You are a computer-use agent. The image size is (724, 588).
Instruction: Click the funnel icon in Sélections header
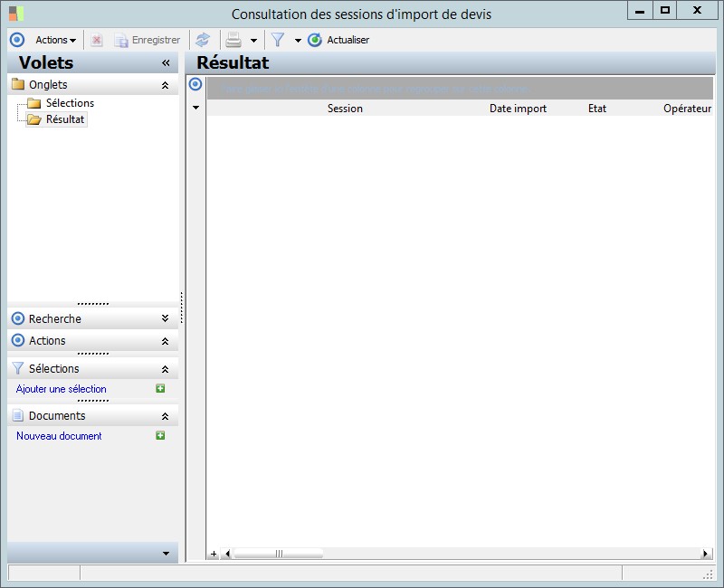pyautogui.click(x=17, y=368)
